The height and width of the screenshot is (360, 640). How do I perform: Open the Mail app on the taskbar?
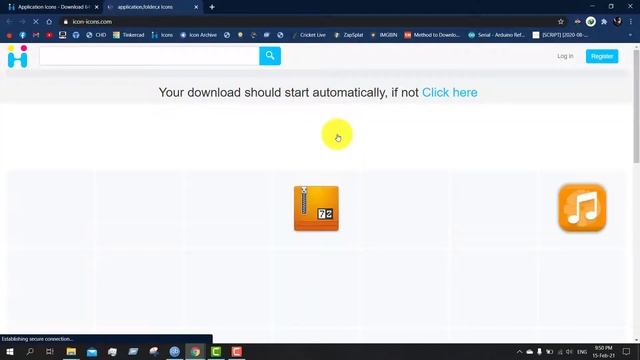[92, 351]
